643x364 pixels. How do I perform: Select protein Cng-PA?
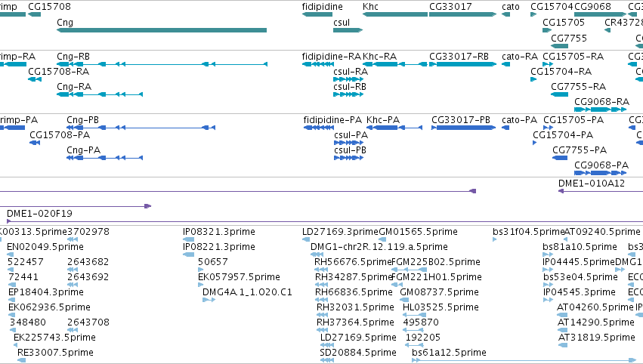(104, 159)
